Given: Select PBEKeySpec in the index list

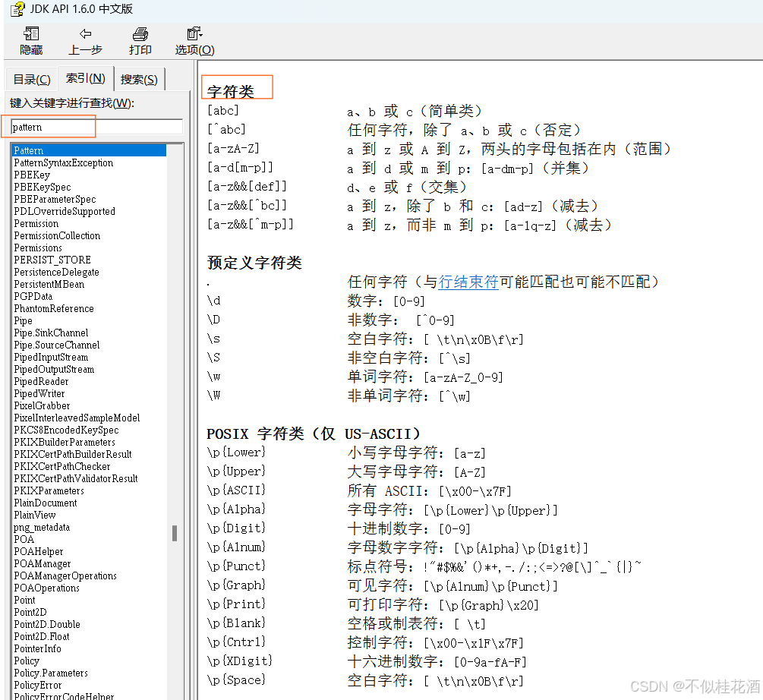Looking at the screenshot, I should point(43,188).
